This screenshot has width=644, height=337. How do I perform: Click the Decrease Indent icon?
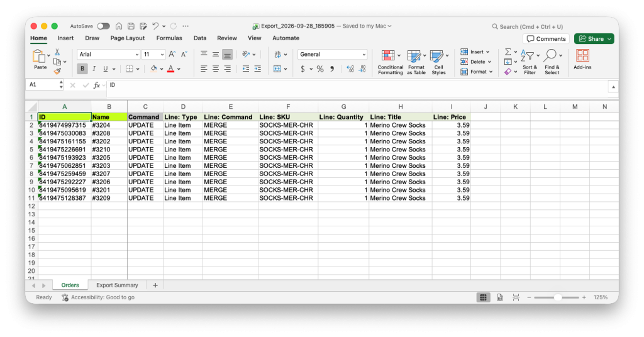246,69
